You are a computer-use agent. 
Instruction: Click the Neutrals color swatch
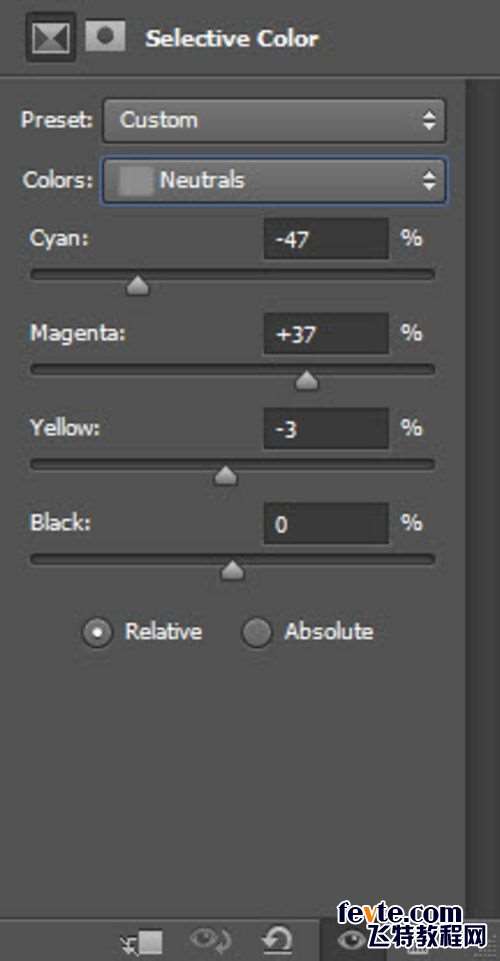(135, 180)
